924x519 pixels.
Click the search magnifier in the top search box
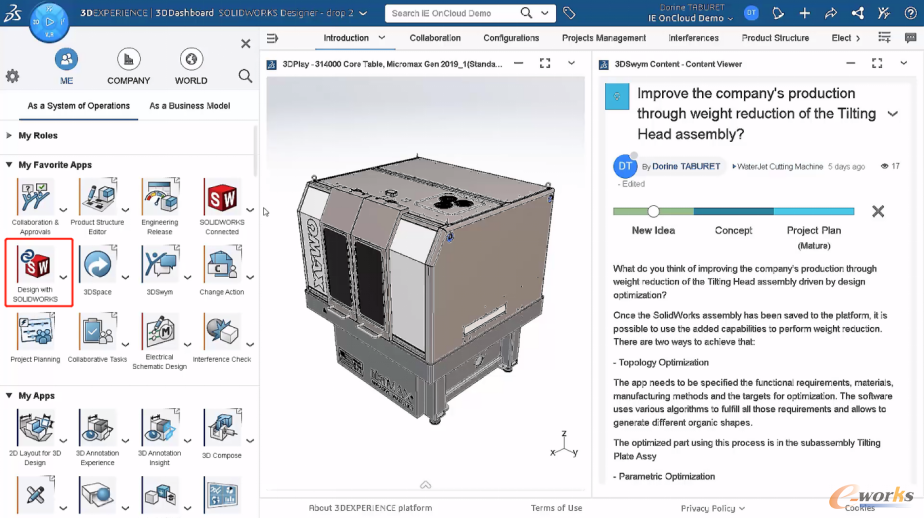point(526,13)
